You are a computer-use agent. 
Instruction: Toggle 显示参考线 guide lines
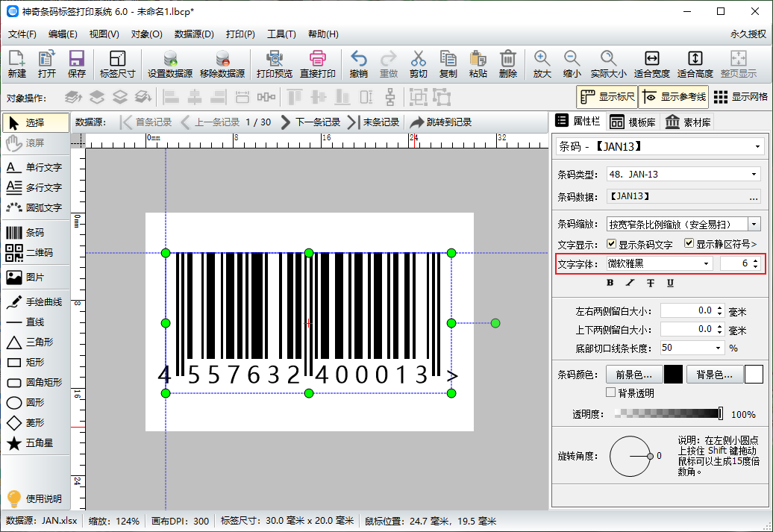(x=674, y=97)
